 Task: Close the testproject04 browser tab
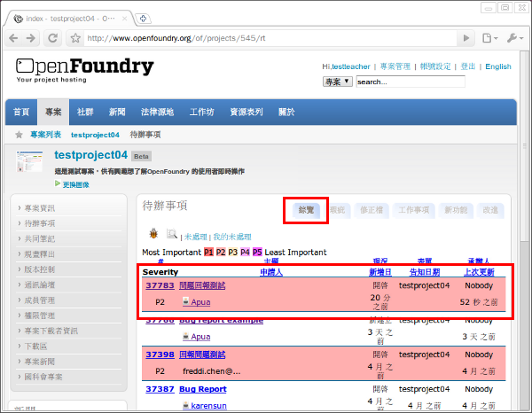click(x=124, y=19)
